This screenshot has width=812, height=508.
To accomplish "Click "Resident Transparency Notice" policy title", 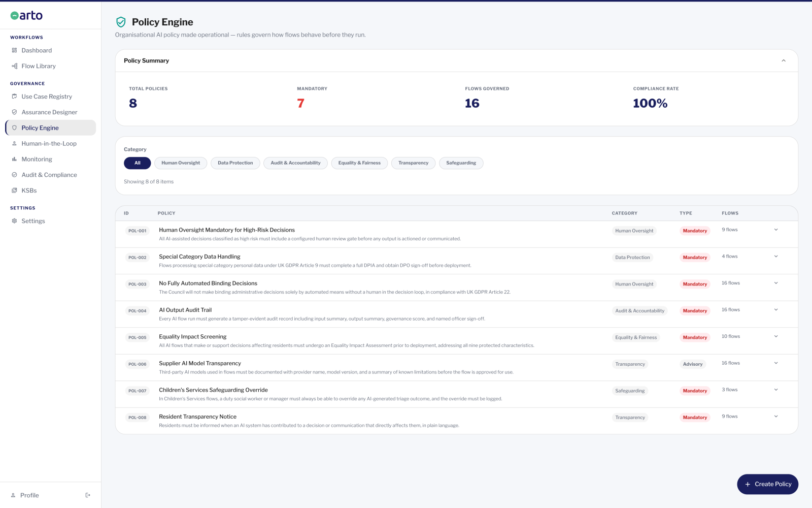I will click(198, 417).
